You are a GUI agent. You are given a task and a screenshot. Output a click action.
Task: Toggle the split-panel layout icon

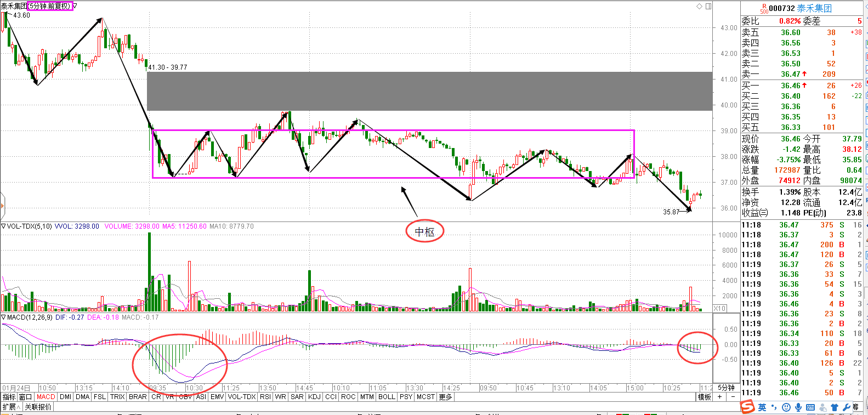coord(708,7)
